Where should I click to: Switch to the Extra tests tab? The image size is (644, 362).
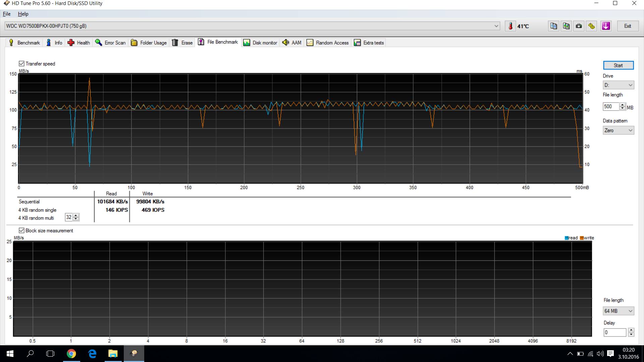tap(369, 43)
